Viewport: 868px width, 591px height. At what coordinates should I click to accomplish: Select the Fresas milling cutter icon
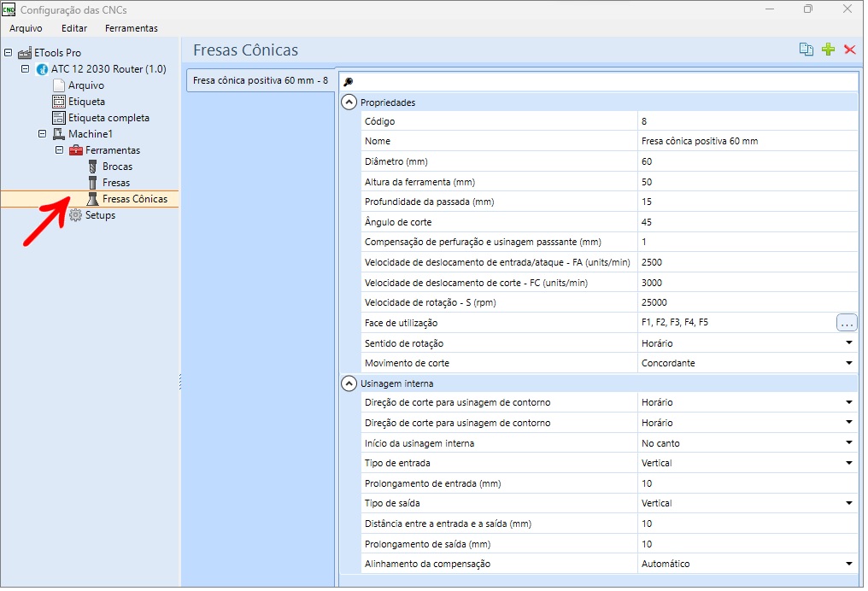point(93,183)
